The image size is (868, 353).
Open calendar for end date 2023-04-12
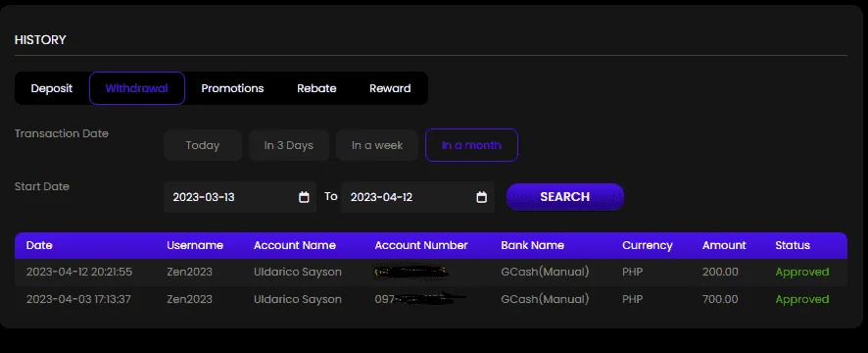(482, 197)
